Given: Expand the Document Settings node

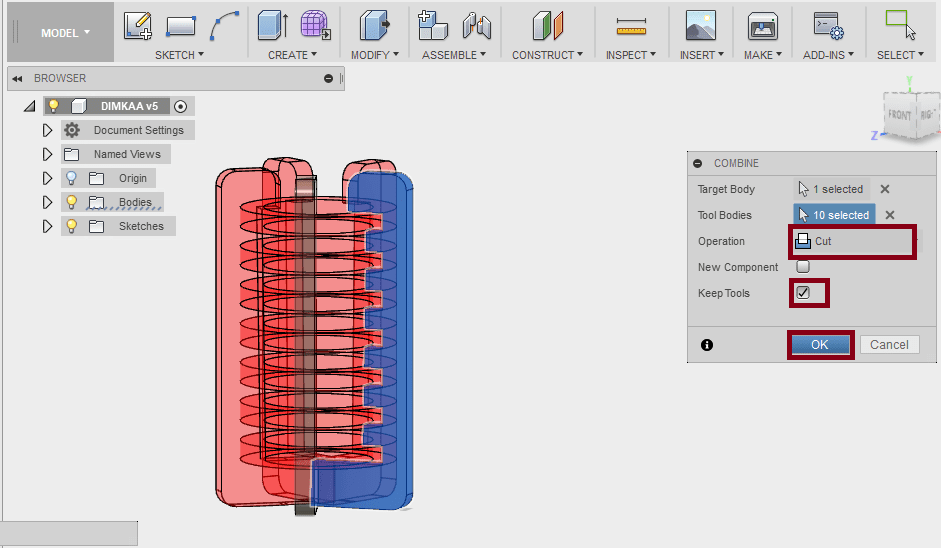Looking at the screenshot, I should click(x=47, y=130).
